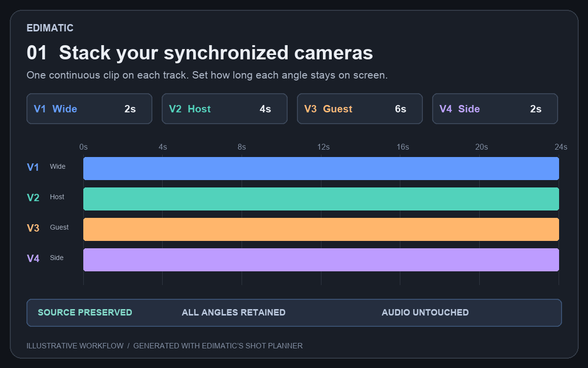Screen dimensions: 588x368
Task: Click the EDIMATIC brand name at top
Action: point(50,28)
